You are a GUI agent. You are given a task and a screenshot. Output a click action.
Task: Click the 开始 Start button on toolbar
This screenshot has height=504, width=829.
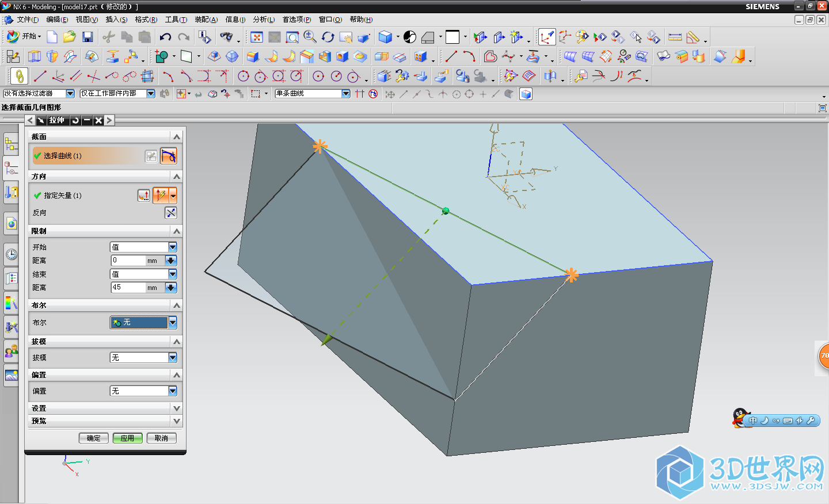pos(24,36)
